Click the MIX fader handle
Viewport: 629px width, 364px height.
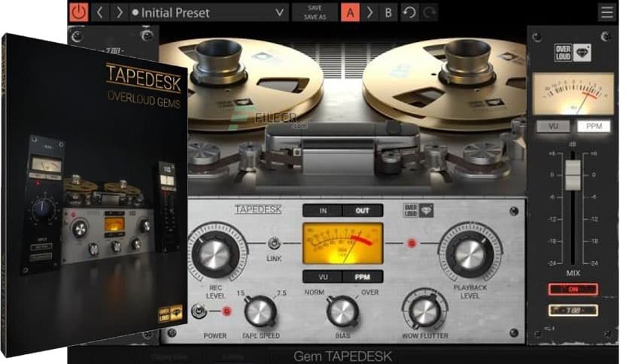pos(573,174)
